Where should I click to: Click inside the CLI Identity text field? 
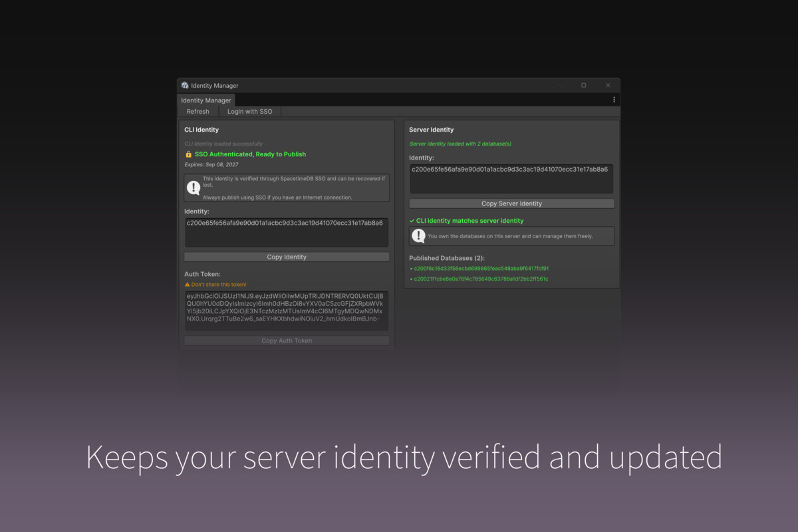[x=287, y=233]
